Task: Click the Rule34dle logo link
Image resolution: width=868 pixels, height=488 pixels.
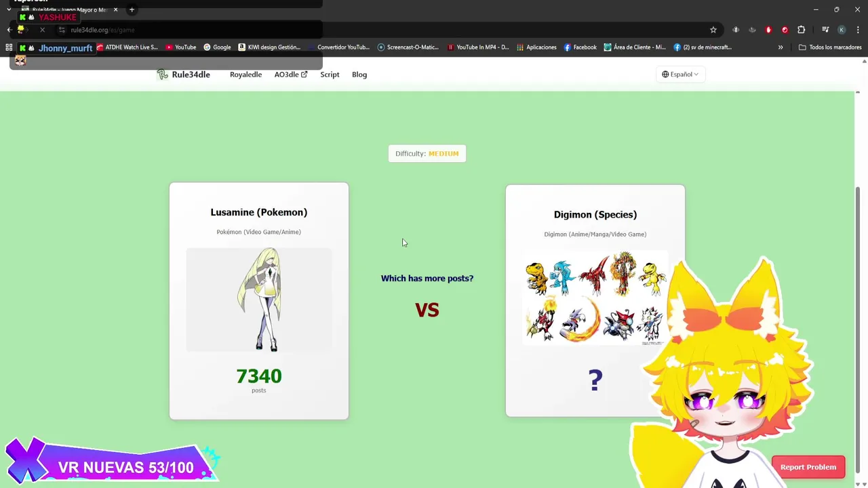Action: point(183,75)
